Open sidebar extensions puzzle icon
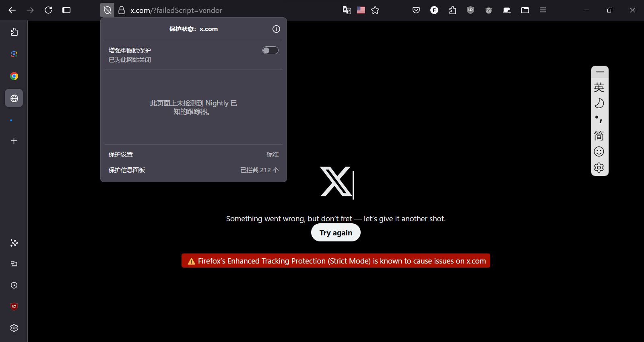Screen dimensions: 644x342 pos(14,32)
